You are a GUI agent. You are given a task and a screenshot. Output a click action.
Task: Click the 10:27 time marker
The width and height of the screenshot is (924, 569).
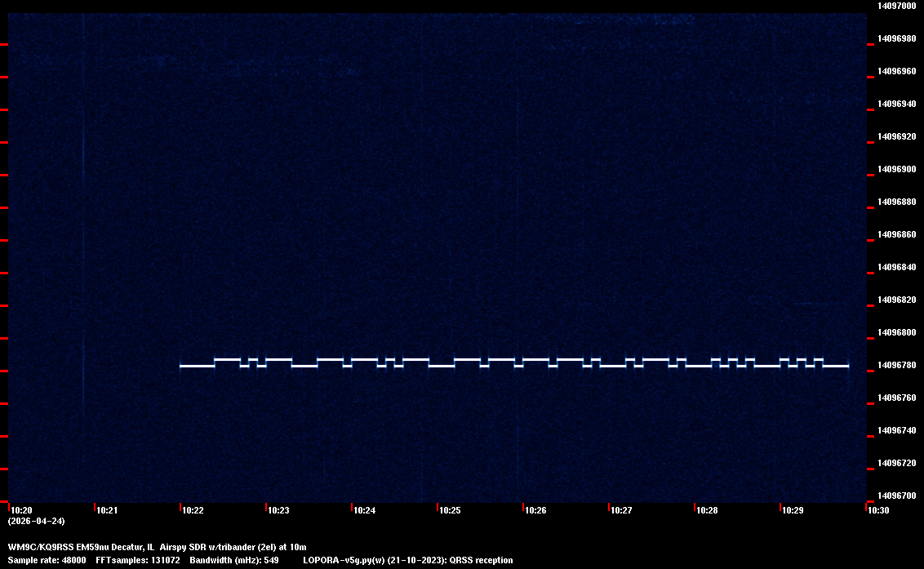(621, 511)
